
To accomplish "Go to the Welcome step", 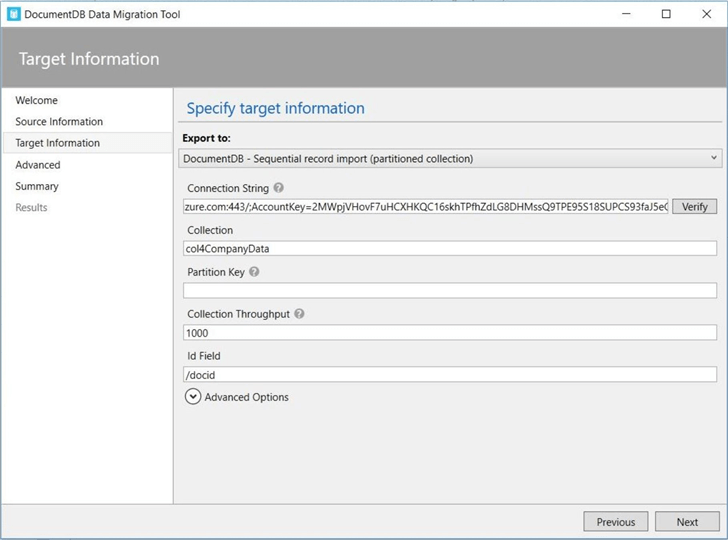I will [x=37, y=100].
